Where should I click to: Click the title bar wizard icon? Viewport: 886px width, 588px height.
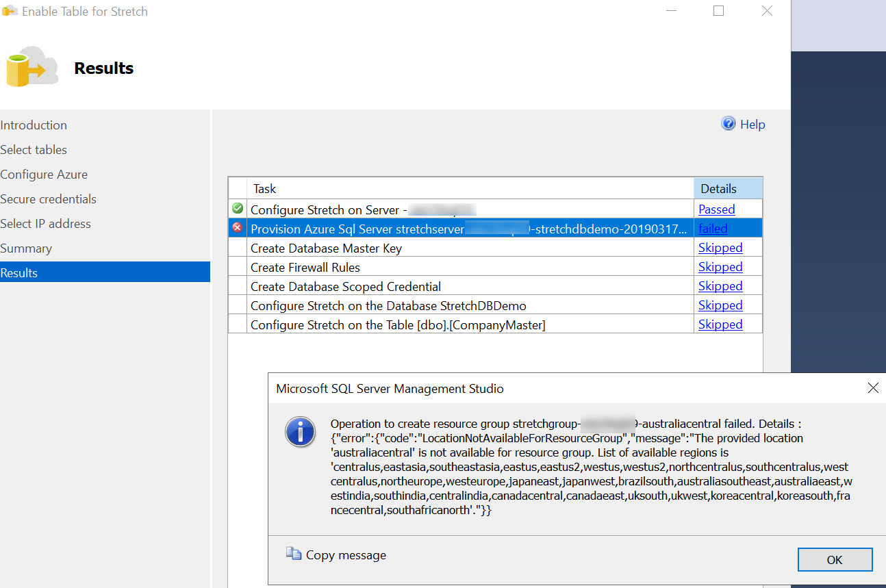click(10, 11)
